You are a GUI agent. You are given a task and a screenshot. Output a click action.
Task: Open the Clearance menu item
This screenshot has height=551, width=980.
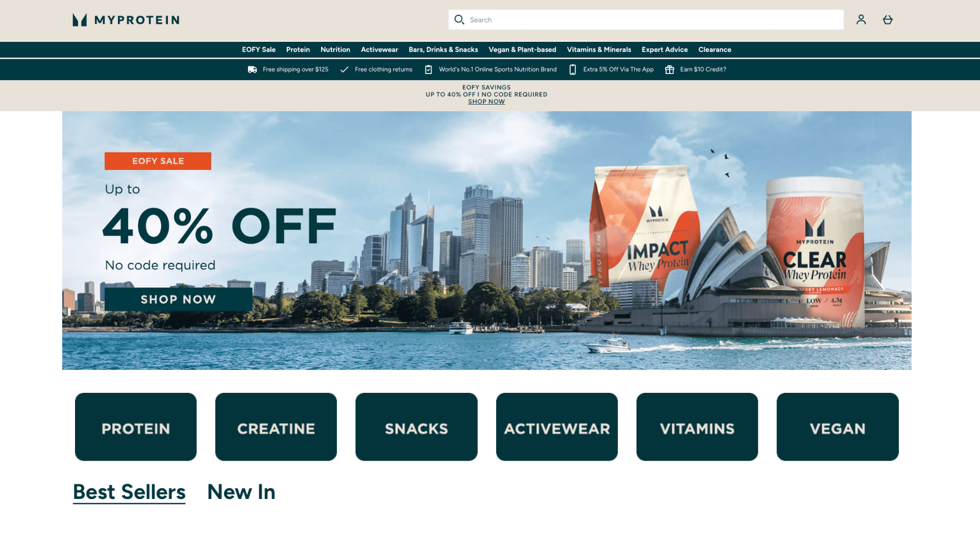tap(715, 49)
